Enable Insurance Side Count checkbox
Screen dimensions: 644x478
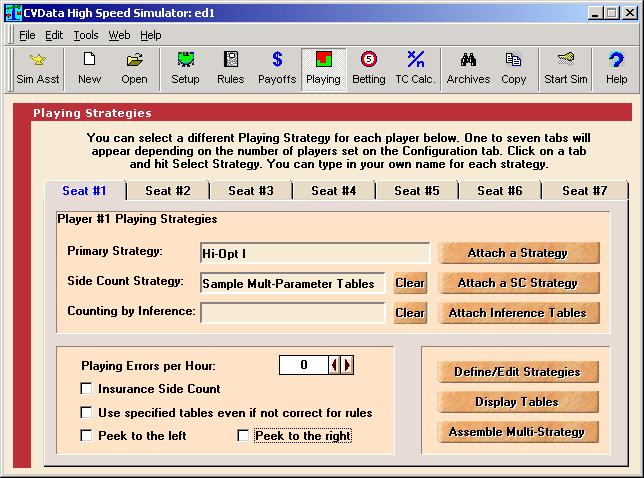pos(87,389)
